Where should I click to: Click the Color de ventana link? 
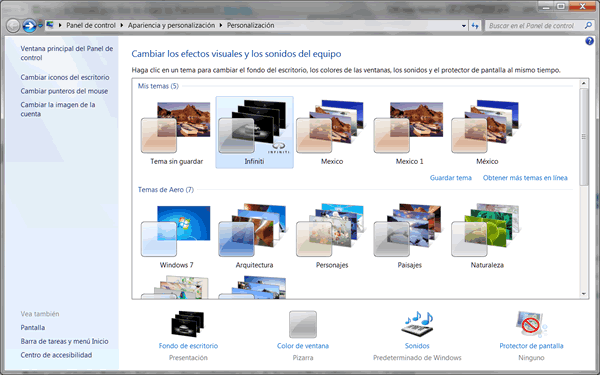[303, 346]
